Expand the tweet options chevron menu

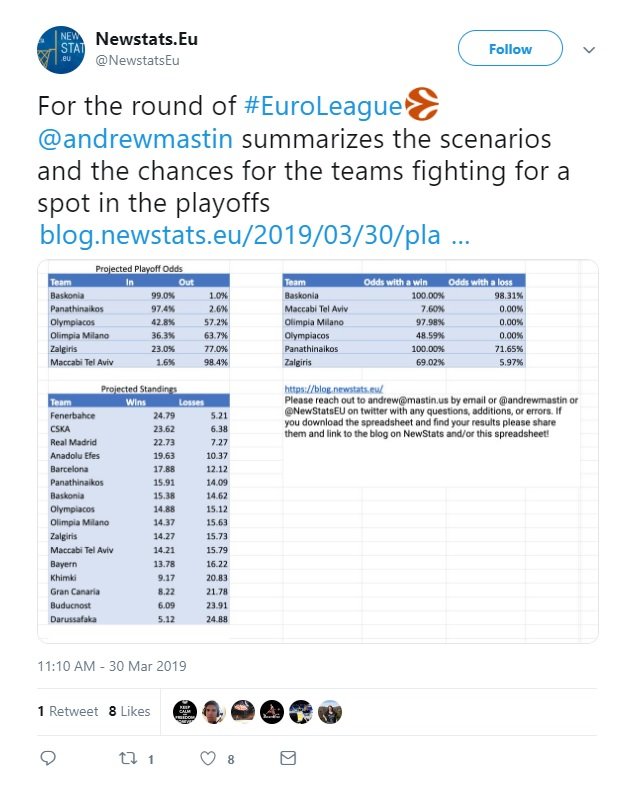click(589, 50)
